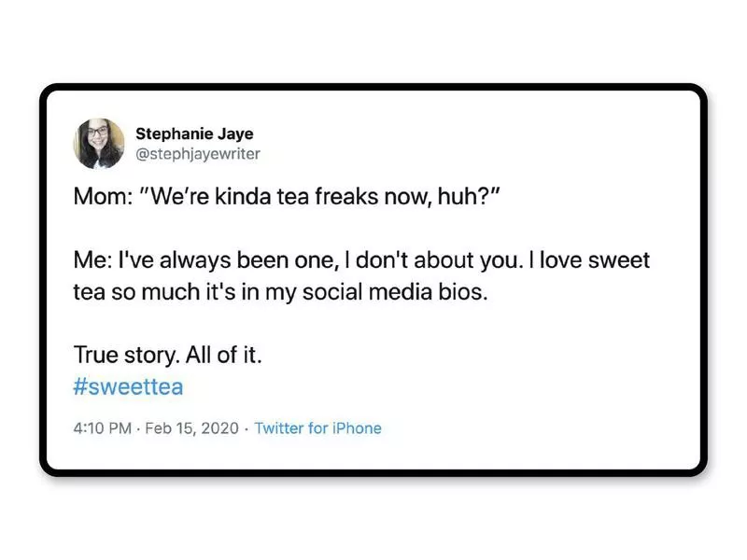Click Stephanie Jaye's profile avatar
Screen dimensions: 747x560
point(99,143)
